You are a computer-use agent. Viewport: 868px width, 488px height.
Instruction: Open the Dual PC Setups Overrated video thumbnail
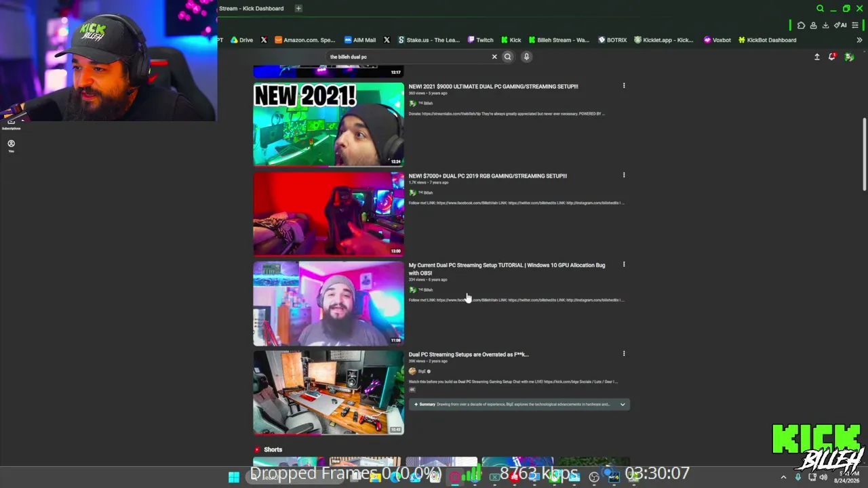328,392
